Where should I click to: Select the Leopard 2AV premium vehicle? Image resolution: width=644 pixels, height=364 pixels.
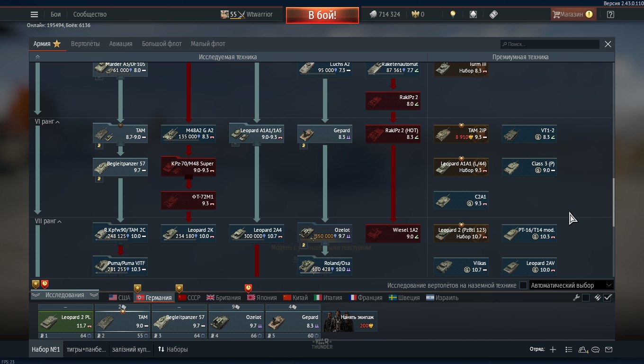(529, 266)
